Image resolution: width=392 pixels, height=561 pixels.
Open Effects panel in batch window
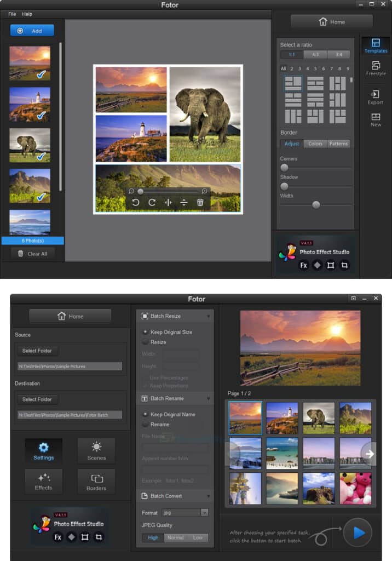click(44, 482)
